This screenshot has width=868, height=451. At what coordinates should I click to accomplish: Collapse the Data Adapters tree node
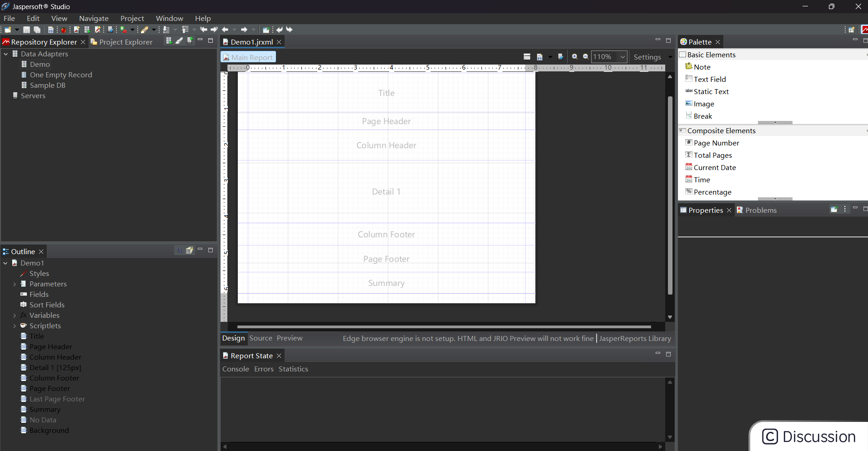(x=6, y=54)
